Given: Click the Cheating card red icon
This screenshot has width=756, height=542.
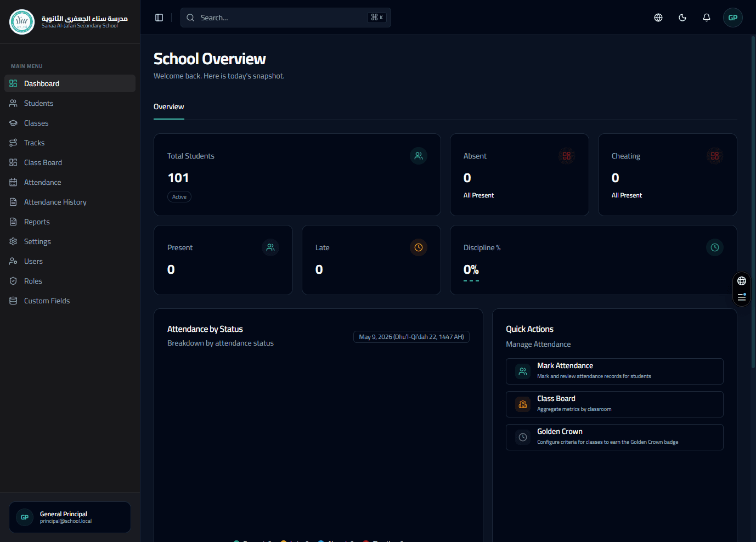Looking at the screenshot, I should click(715, 156).
